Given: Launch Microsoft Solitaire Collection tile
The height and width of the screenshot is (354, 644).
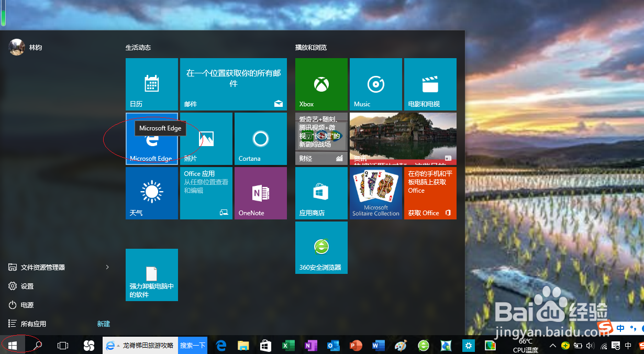Looking at the screenshot, I should click(x=376, y=193).
